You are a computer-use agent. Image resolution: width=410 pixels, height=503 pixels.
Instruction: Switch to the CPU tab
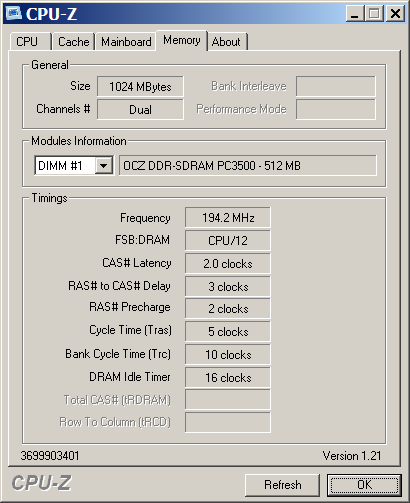click(x=31, y=42)
